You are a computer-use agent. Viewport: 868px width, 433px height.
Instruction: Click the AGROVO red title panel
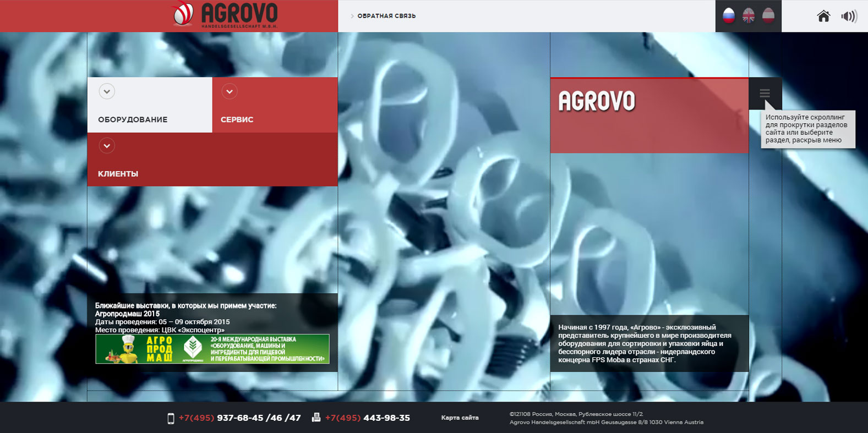[649, 116]
